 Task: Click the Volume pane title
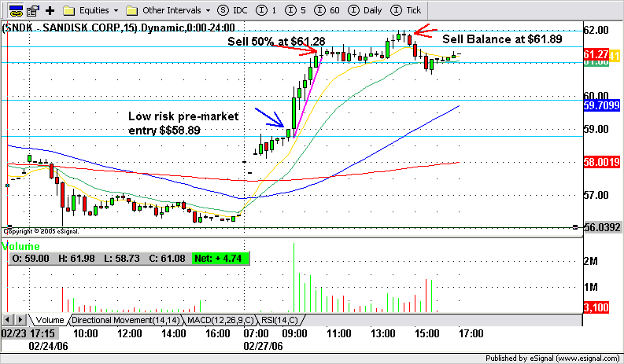20,246
